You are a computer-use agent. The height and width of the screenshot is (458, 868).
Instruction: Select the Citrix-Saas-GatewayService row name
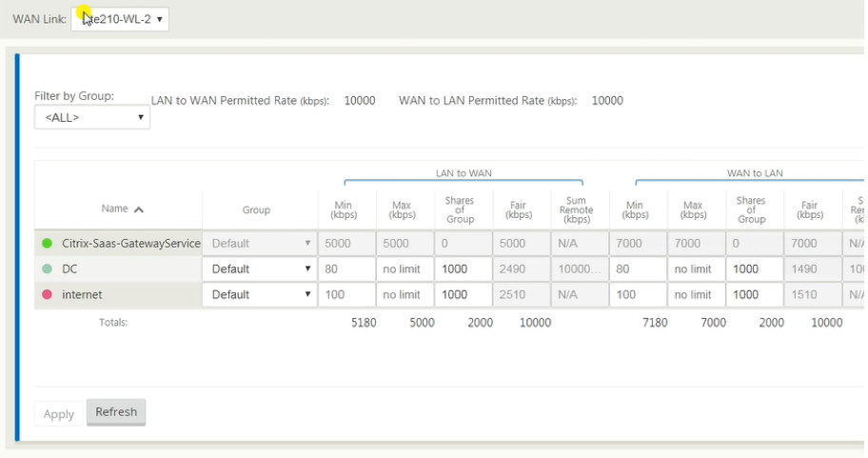tap(131, 243)
